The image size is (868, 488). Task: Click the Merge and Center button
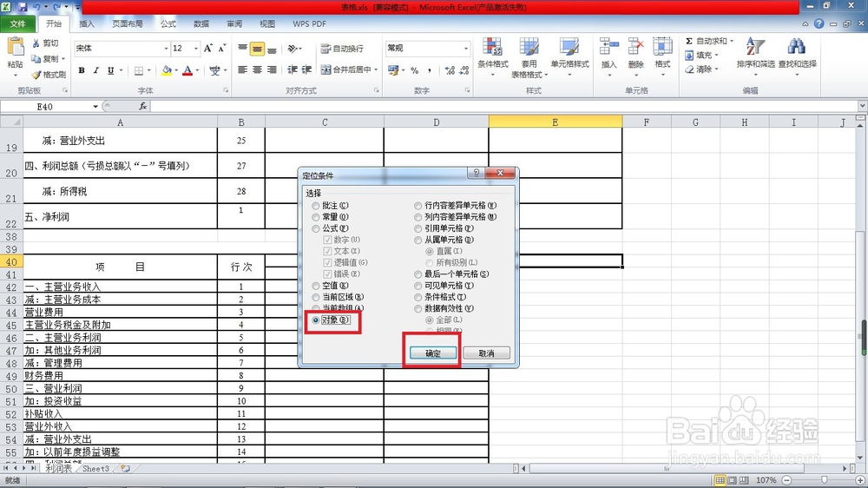pyautogui.click(x=346, y=69)
